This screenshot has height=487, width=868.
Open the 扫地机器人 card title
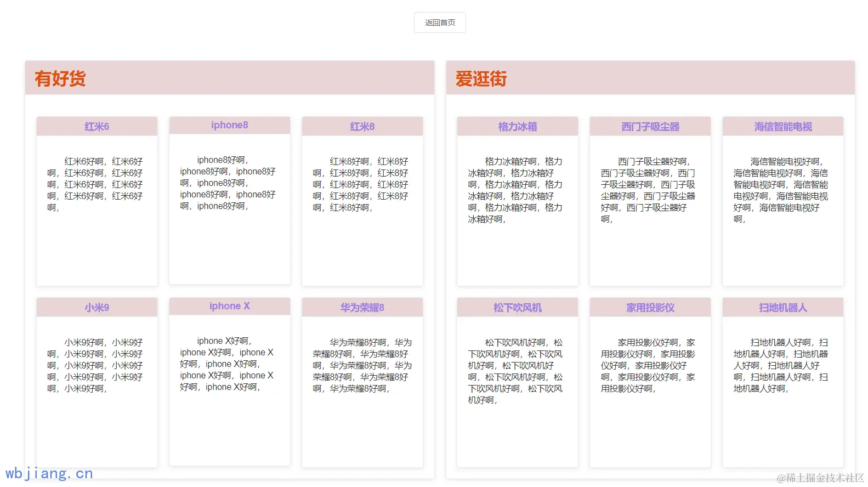point(783,308)
